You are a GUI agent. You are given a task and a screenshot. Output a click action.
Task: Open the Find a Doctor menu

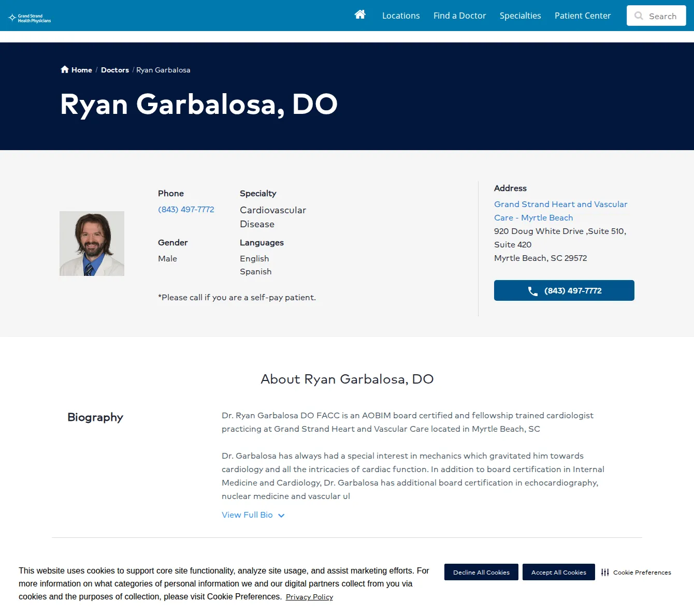pyautogui.click(x=459, y=16)
